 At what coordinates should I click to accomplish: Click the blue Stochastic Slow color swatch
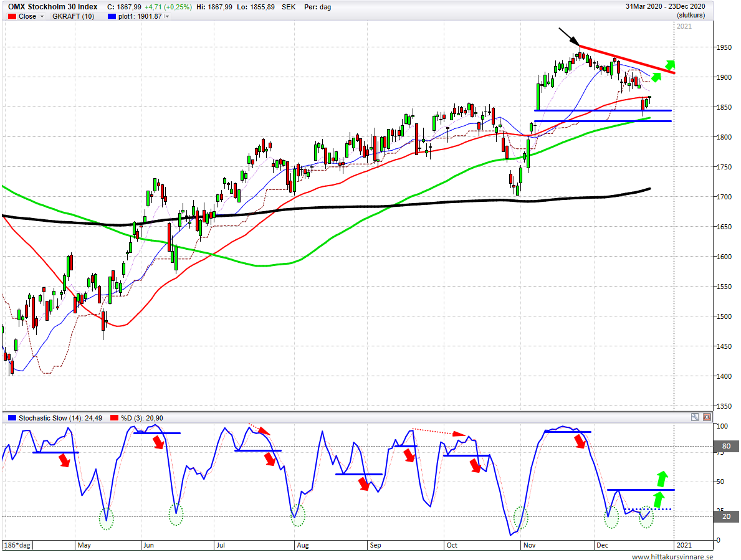coord(12,418)
